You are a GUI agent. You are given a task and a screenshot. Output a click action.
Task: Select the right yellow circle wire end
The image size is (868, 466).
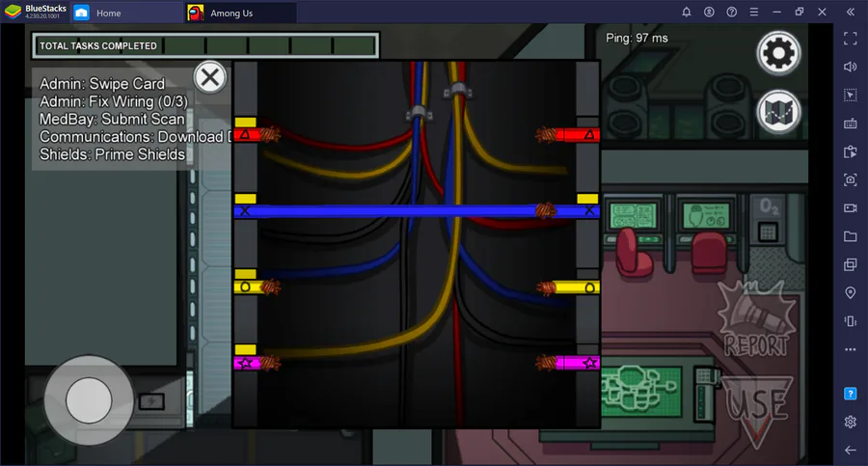pos(568,288)
